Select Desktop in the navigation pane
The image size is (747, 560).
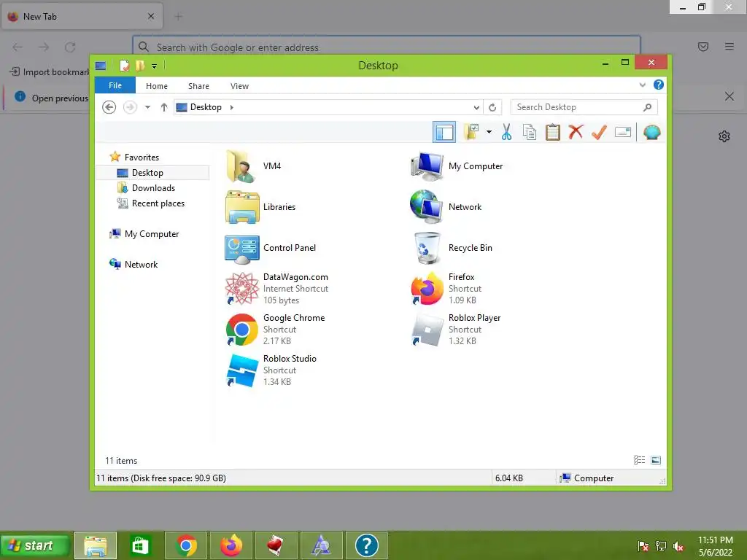[152, 172]
